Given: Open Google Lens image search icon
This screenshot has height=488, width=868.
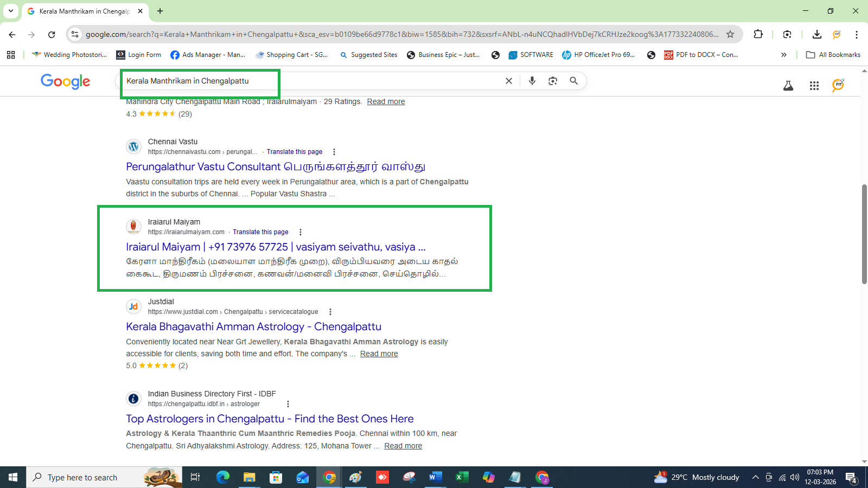Looking at the screenshot, I should pyautogui.click(x=552, y=81).
